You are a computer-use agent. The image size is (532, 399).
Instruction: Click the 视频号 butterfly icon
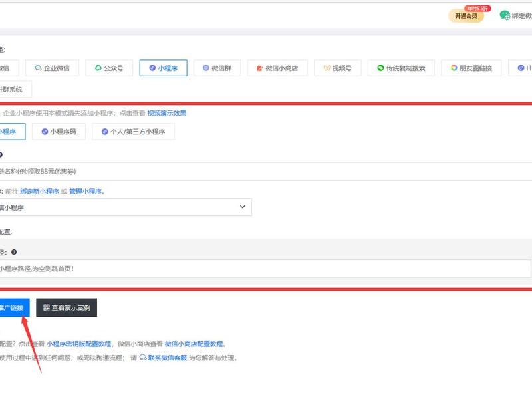point(327,68)
